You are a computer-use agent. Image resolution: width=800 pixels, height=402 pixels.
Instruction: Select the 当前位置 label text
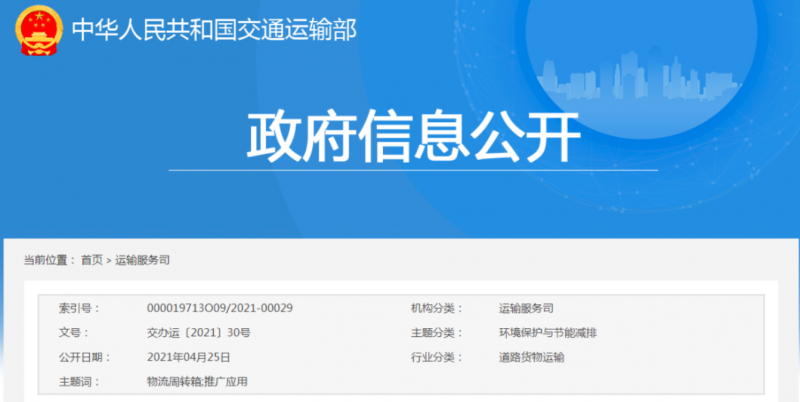(x=49, y=260)
